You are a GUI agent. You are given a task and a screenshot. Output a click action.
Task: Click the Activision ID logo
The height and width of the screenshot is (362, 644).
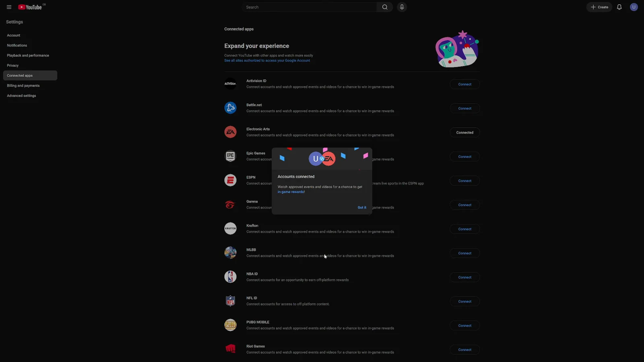(x=230, y=84)
